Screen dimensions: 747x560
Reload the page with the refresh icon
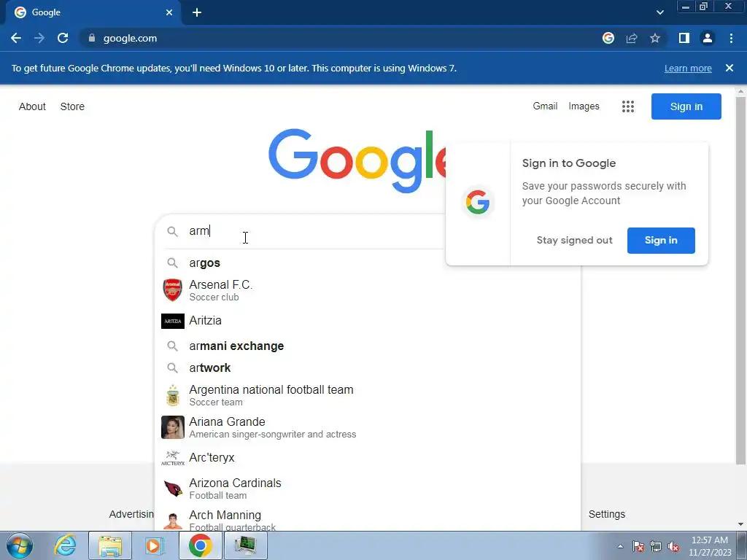click(63, 38)
